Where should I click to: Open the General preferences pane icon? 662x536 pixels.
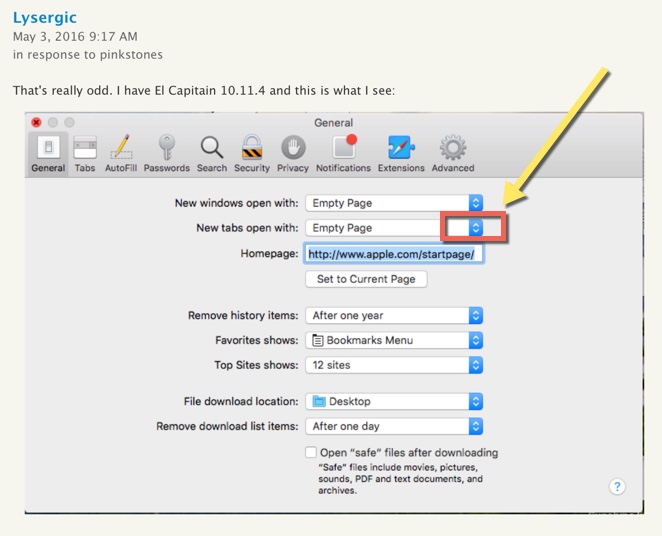coord(48,154)
